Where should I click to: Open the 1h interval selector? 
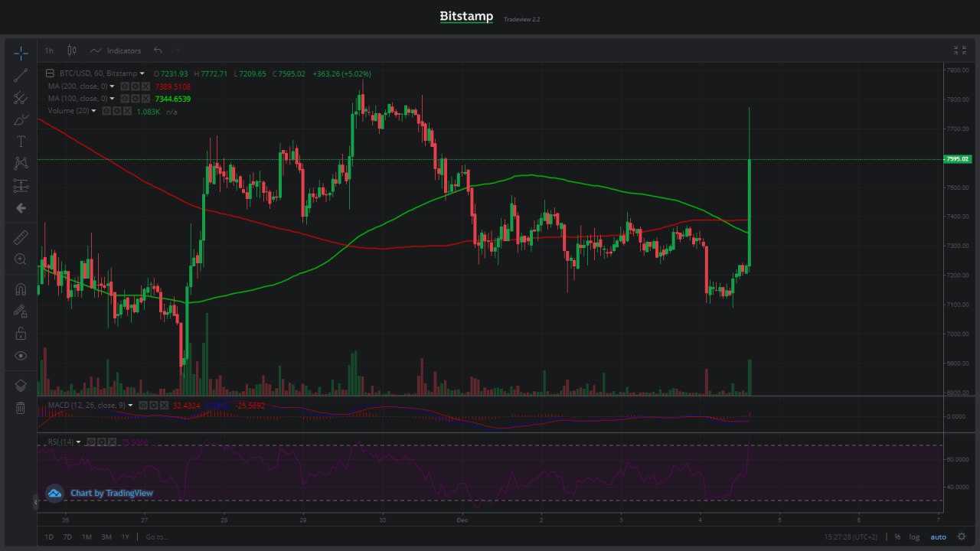pos(49,51)
